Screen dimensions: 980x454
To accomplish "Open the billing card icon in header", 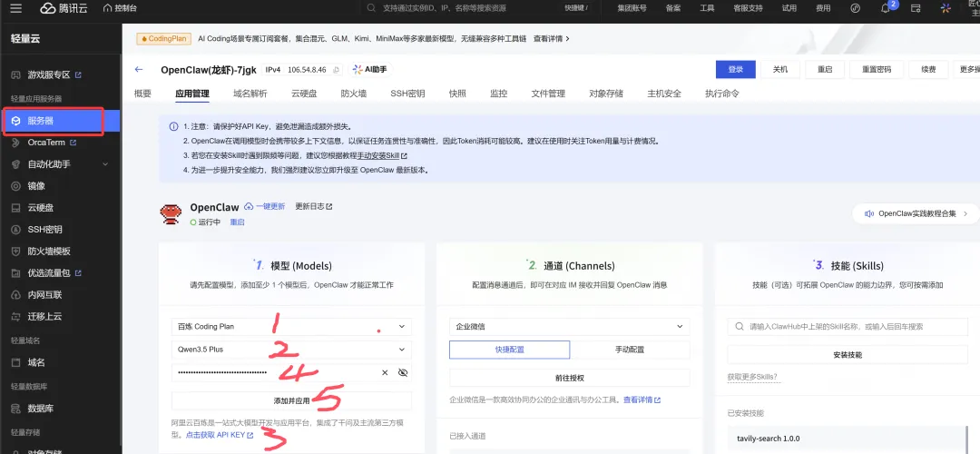I will pyautogui.click(x=916, y=8).
